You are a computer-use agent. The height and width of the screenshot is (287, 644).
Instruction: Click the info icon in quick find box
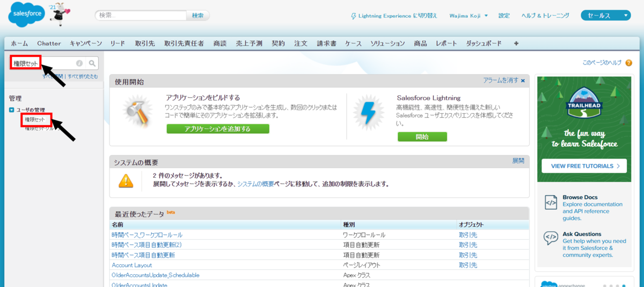(79, 63)
